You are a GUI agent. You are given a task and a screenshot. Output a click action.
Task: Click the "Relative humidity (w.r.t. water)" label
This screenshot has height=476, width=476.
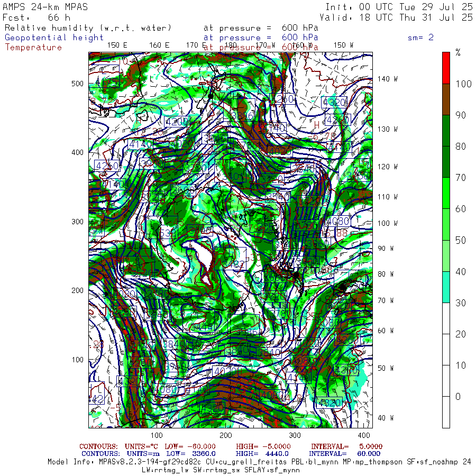[88, 28]
